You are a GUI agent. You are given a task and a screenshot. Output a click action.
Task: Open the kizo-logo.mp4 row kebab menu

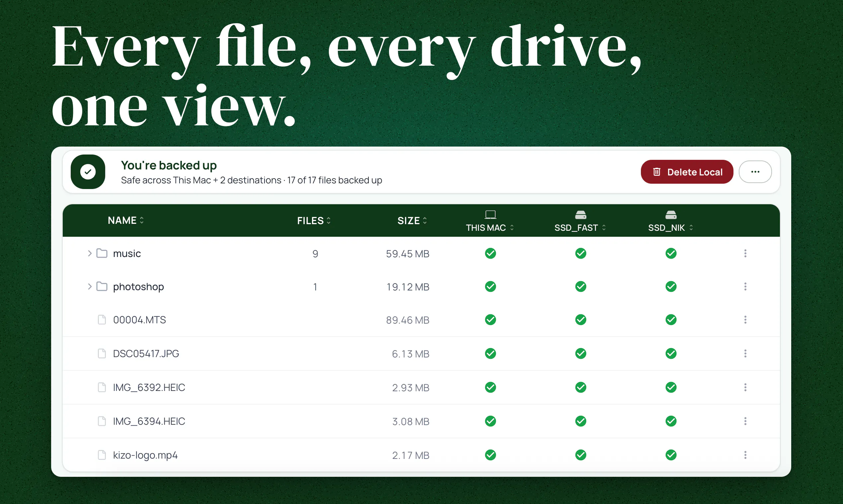tap(745, 455)
